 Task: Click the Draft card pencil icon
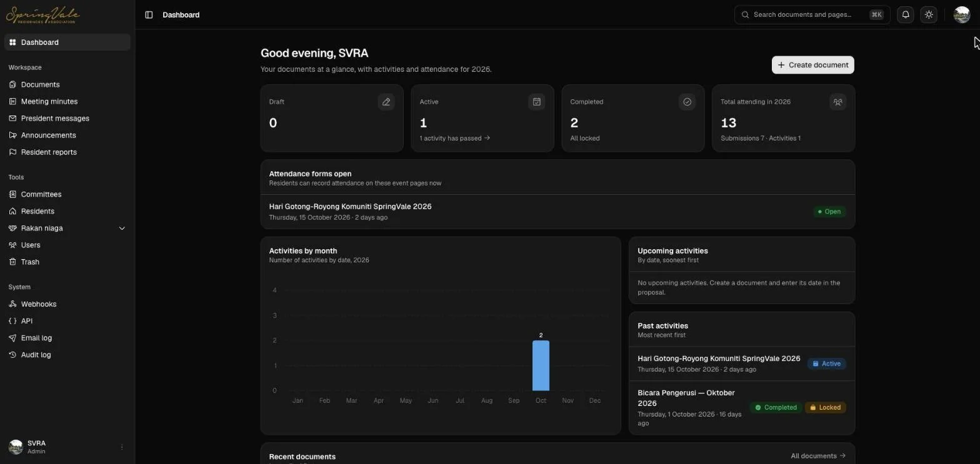click(386, 102)
